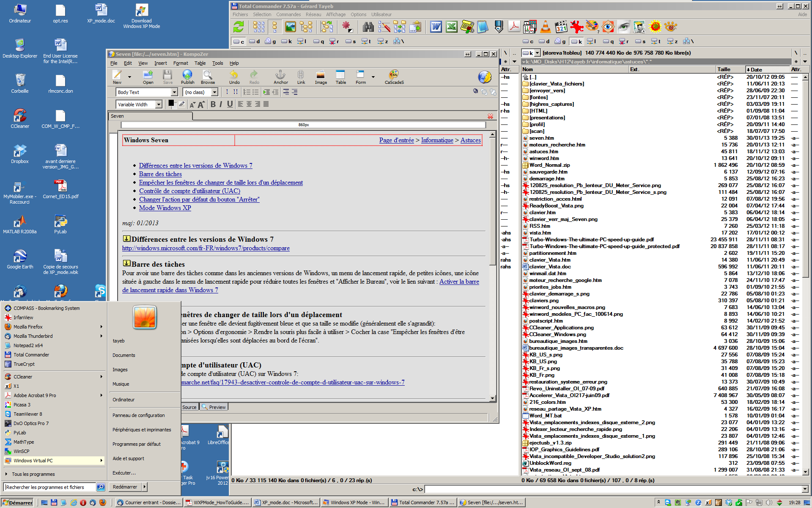Click the KompoZer editor vertical scrollbar

pyautogui.click(x=493, y=266)
